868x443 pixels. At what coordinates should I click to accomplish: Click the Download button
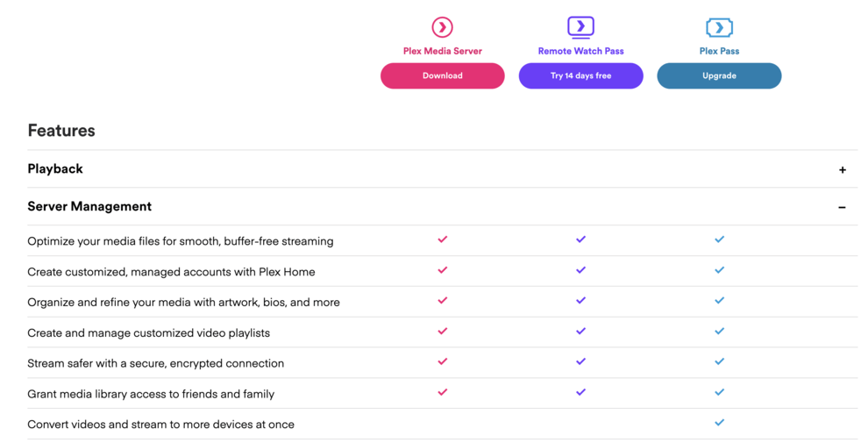[442, 75]
